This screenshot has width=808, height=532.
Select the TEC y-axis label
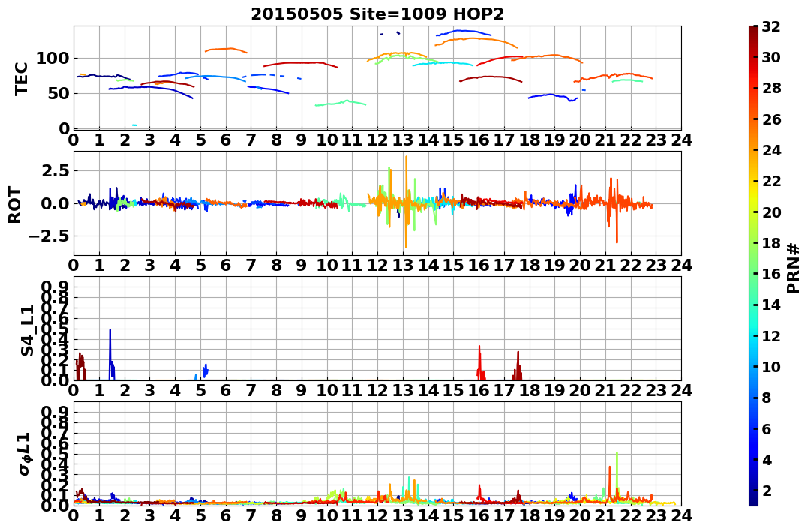tap(21, 78)
